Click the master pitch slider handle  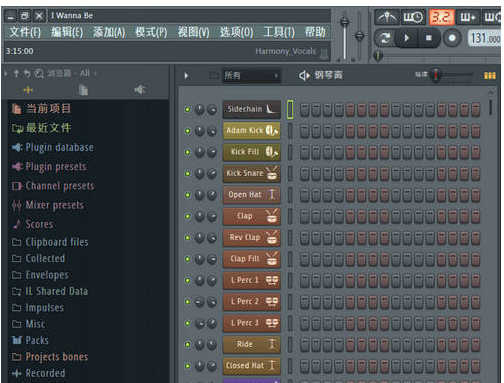coord(359,36)
